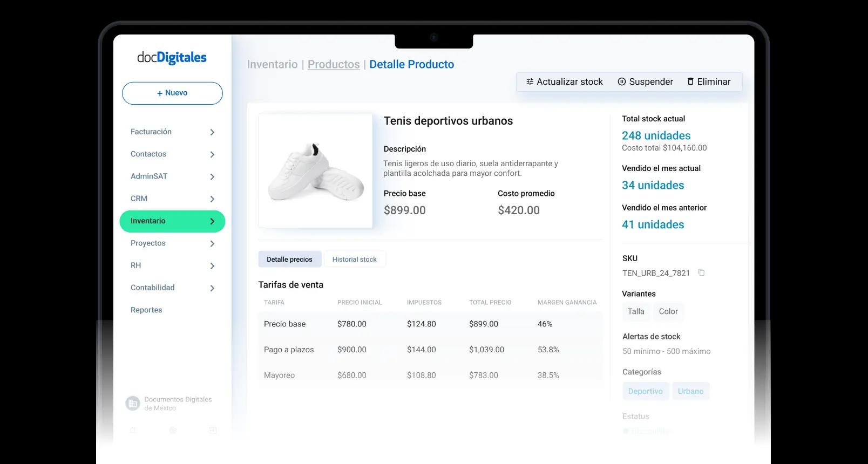Expand the RH menu chevron
Viewport: 868px width, 464px height.
[x=212, y=266]
